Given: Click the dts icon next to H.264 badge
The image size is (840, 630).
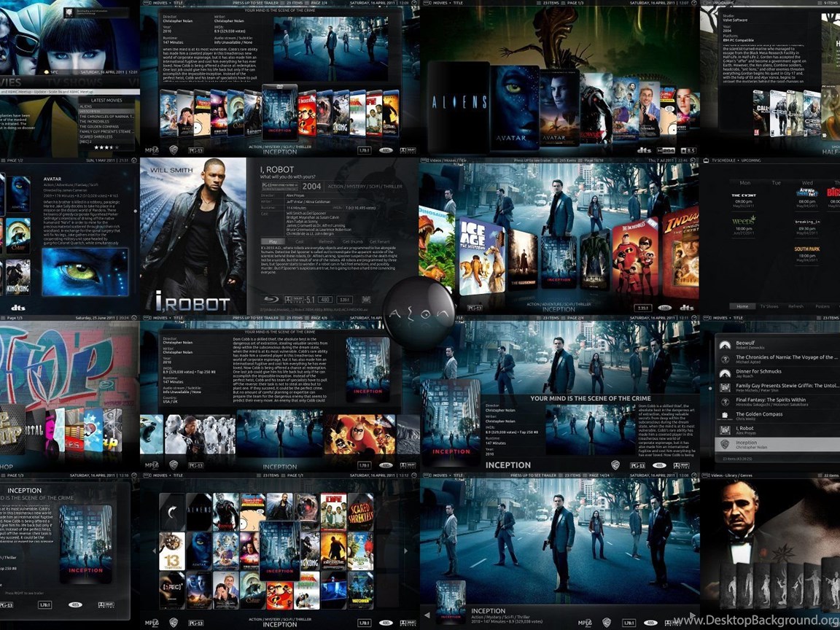Looking at the screenshot, I should 645,150.
